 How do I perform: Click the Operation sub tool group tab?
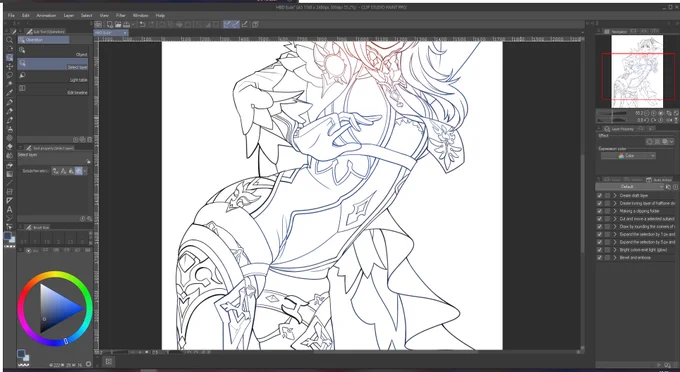click(x=43, y=40)
